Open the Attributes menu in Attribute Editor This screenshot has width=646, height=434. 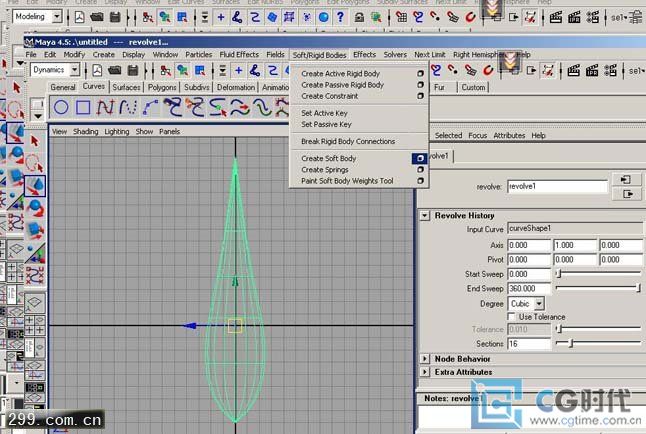coord(509,136)
